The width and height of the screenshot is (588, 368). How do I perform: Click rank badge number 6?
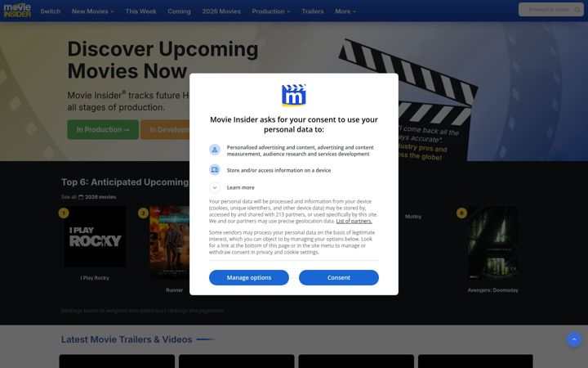461,213
